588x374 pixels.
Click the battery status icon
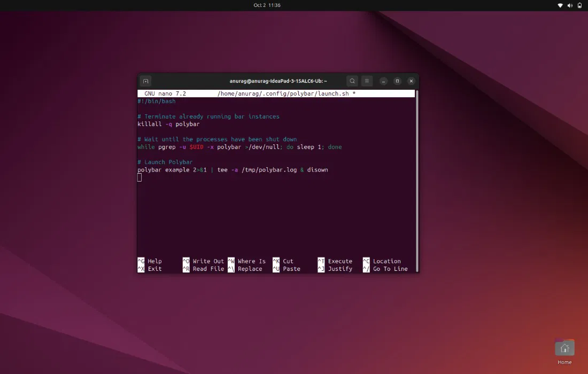[578, 5]
